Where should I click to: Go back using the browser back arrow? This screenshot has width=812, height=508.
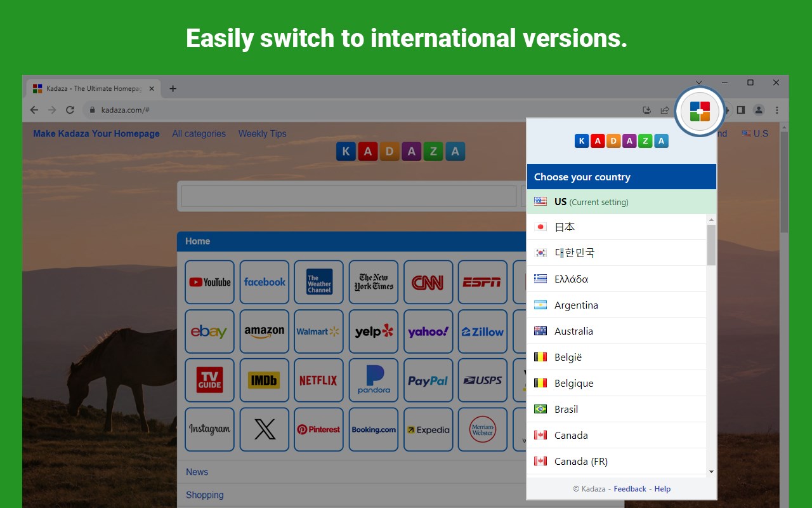34,110
